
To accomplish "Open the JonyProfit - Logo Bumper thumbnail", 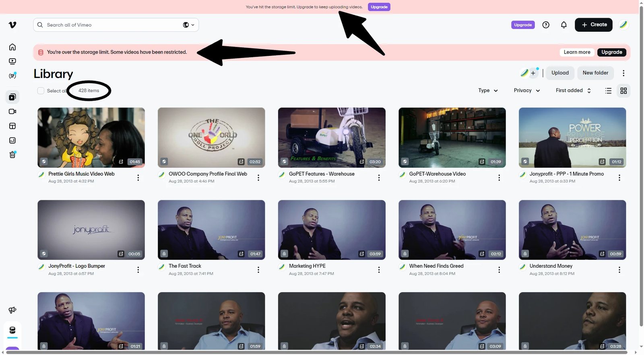I will (x=91, y=230).
